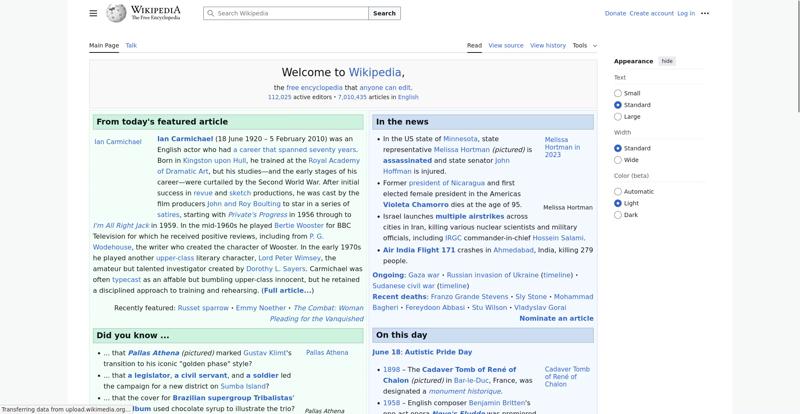This screenshot has width=800, height=414.
Task: Open the Air India Flight 171 link
Action: tap(419, 250)
